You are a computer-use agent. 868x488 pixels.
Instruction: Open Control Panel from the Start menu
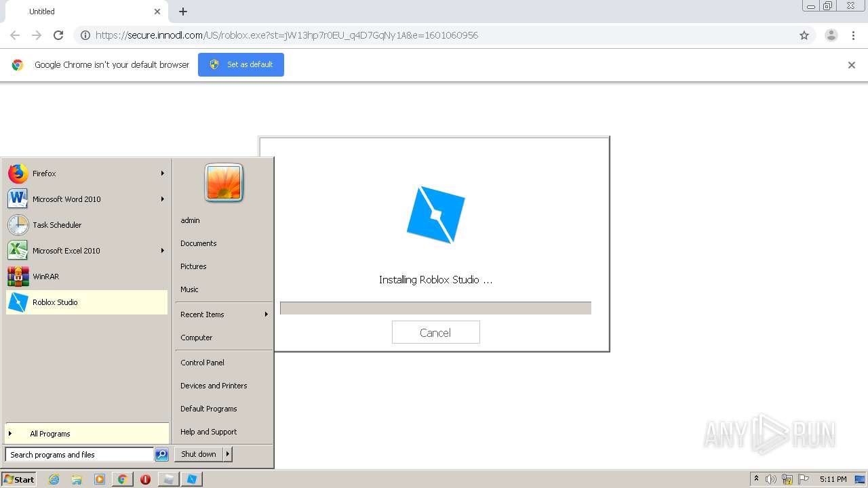click(224, 363)
